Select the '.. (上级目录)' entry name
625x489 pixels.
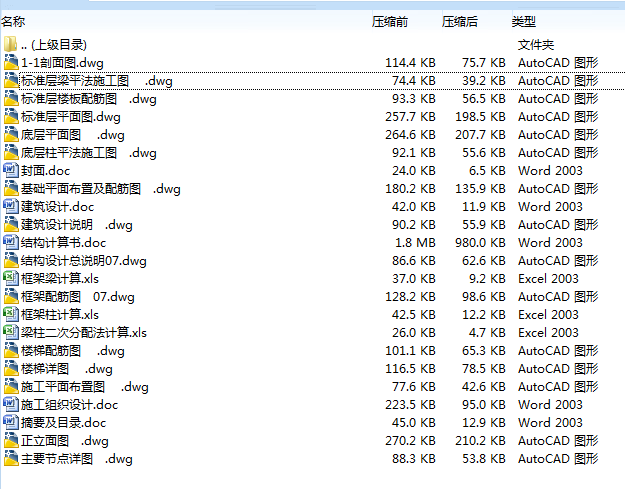pos(54,45)
